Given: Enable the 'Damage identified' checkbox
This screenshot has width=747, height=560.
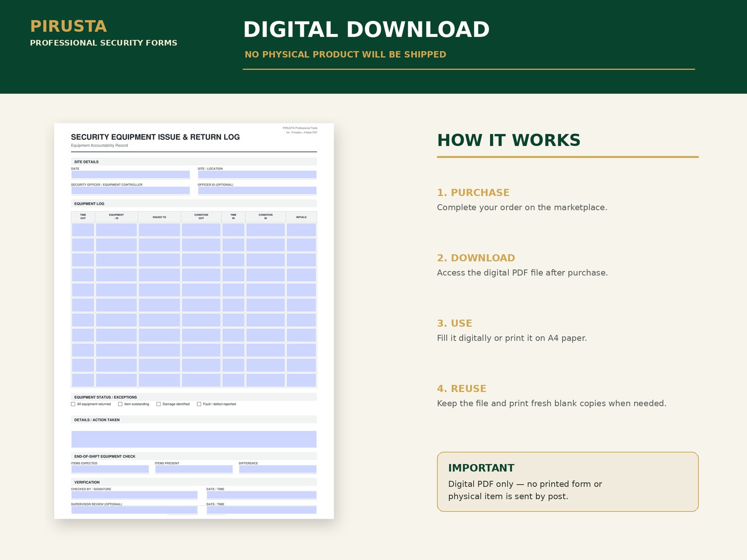Looking at the screenshot, I should tap(158, 404).
